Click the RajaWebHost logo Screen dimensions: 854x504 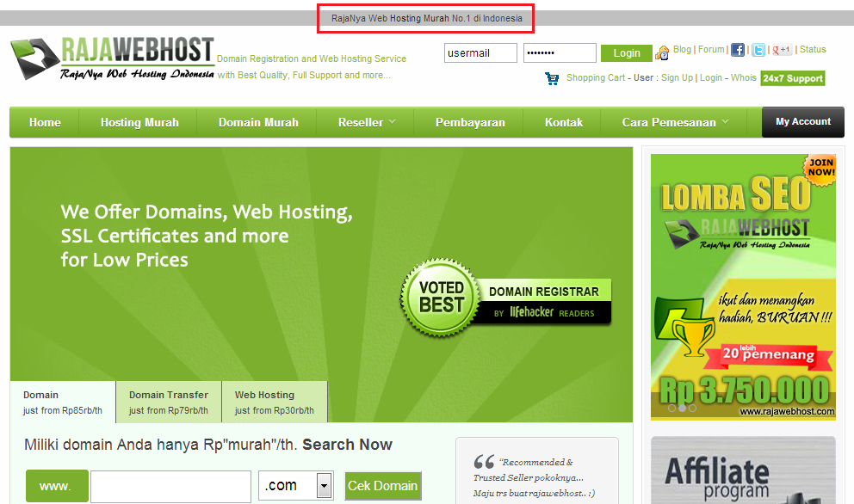(112, 58)
